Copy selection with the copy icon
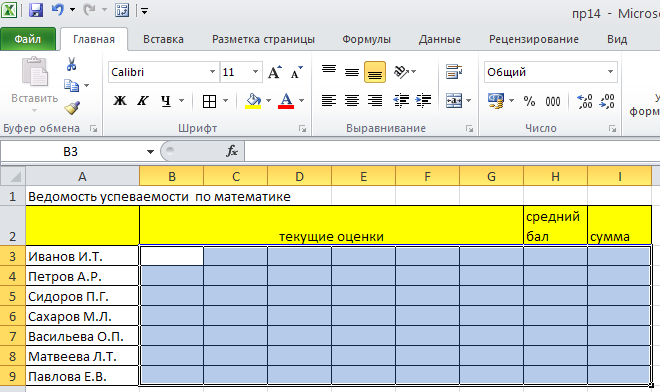 point(71,85)
